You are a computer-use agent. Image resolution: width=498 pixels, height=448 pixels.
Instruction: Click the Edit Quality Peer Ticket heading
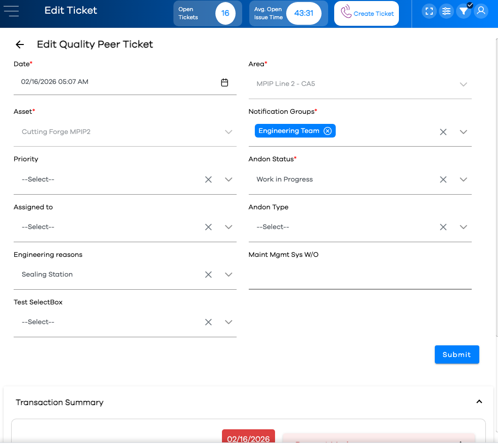(95, 44)
